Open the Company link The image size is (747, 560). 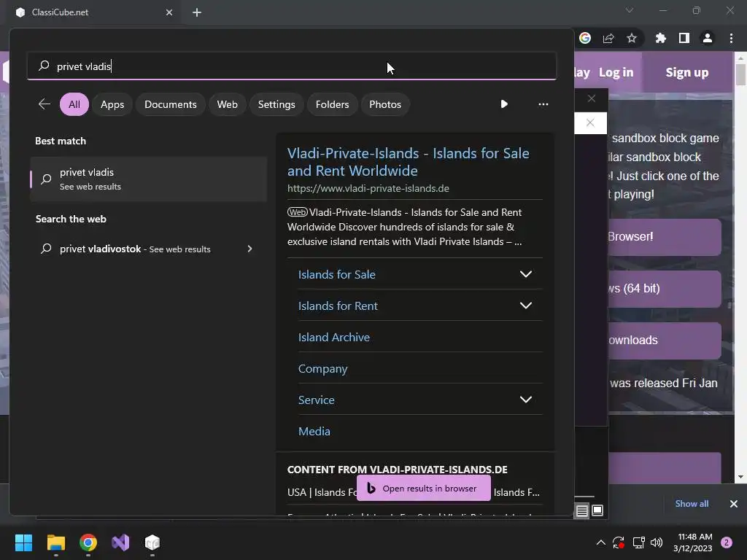point(323,368)
